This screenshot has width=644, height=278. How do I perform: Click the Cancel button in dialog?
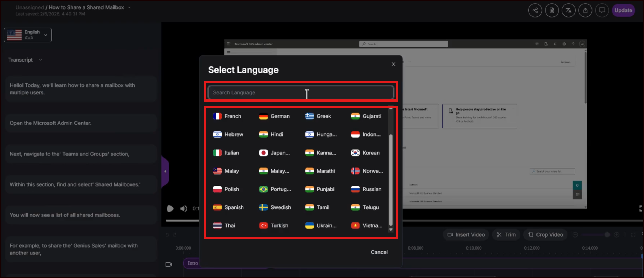[379, 252]
